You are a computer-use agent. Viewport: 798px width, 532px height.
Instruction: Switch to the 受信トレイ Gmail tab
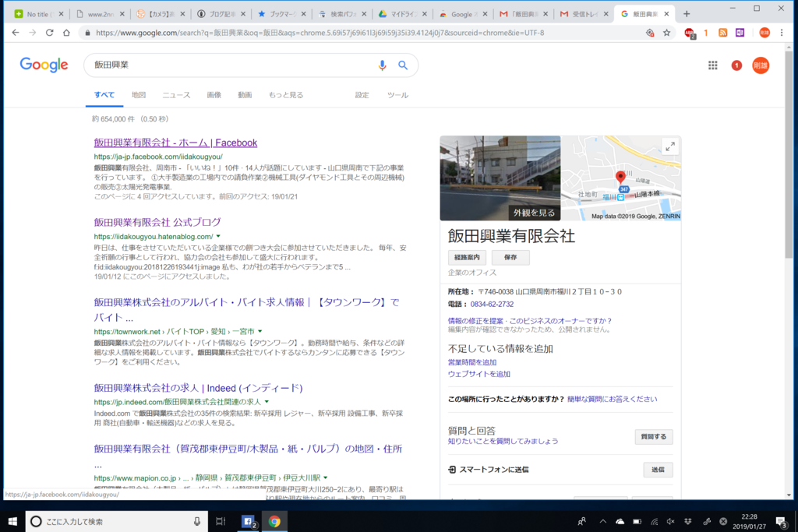click(582, 14)
